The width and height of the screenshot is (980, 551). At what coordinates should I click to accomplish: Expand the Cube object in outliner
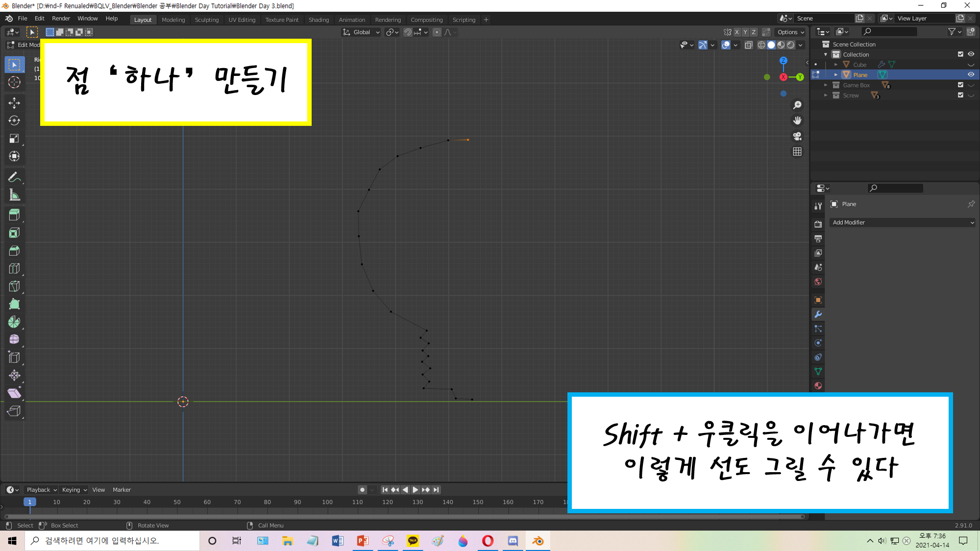[x=836, y=65]
